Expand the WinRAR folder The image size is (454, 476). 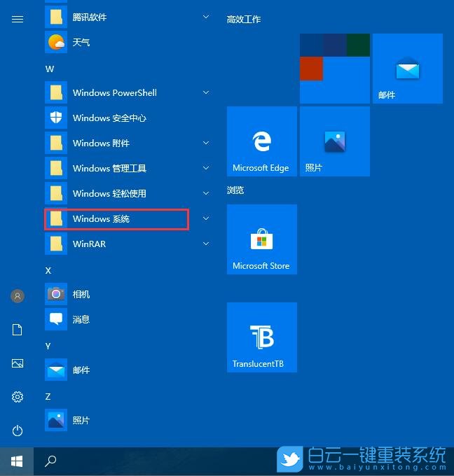pos(128,244)
